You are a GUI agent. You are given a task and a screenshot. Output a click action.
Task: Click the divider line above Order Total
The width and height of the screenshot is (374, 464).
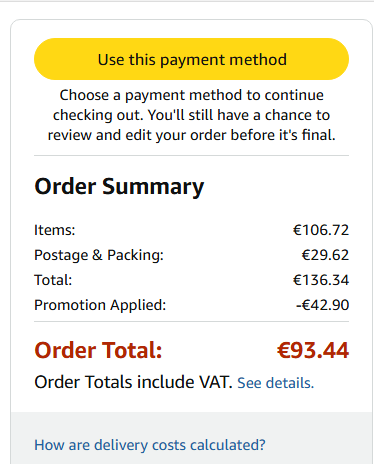pyautogui.click(x=191, y=322)
